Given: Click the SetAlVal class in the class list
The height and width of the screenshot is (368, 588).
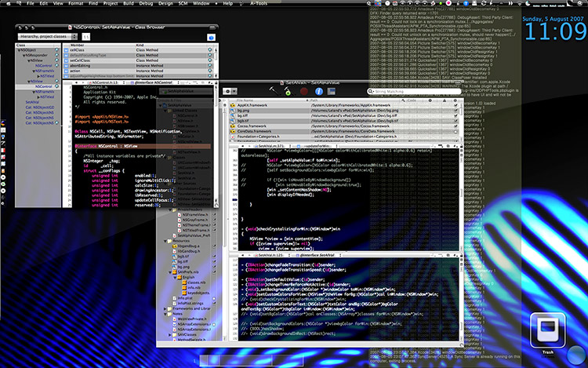Looking at the screenshot, I should coord(32,102).
